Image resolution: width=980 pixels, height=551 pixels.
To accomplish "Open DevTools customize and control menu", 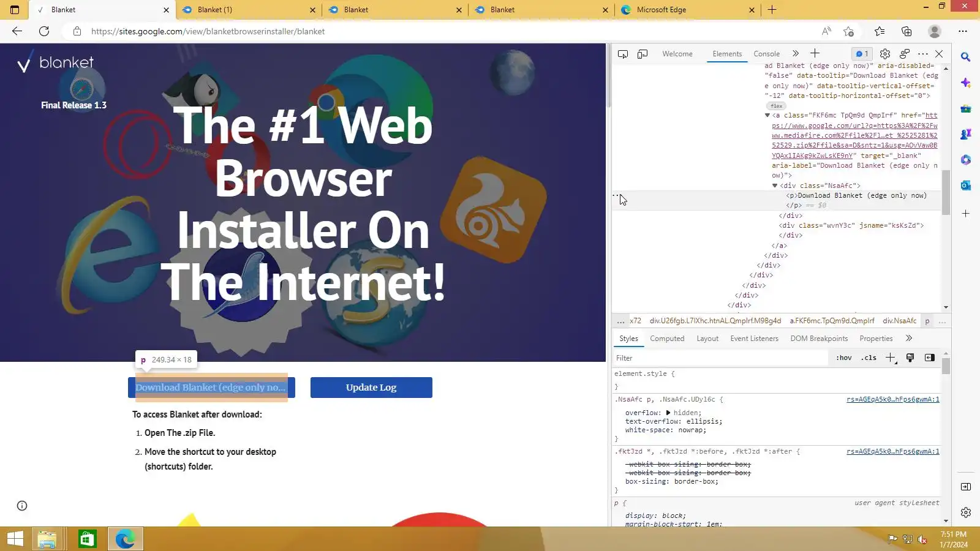I will 923,54.
